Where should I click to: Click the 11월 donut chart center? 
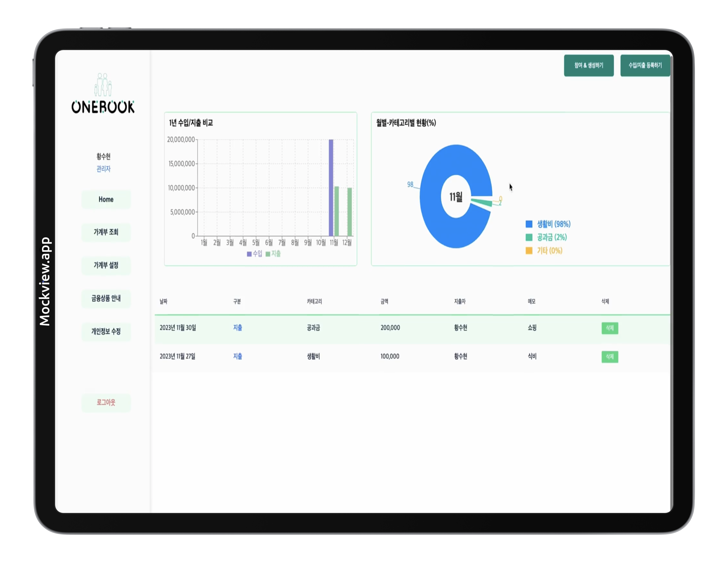pyautogui.click(x=456, y=197)
